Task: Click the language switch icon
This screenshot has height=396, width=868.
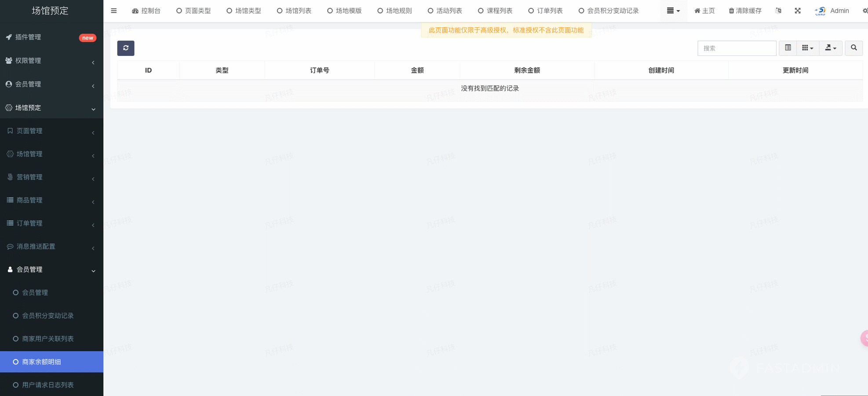Action: (x=778, y=11)
